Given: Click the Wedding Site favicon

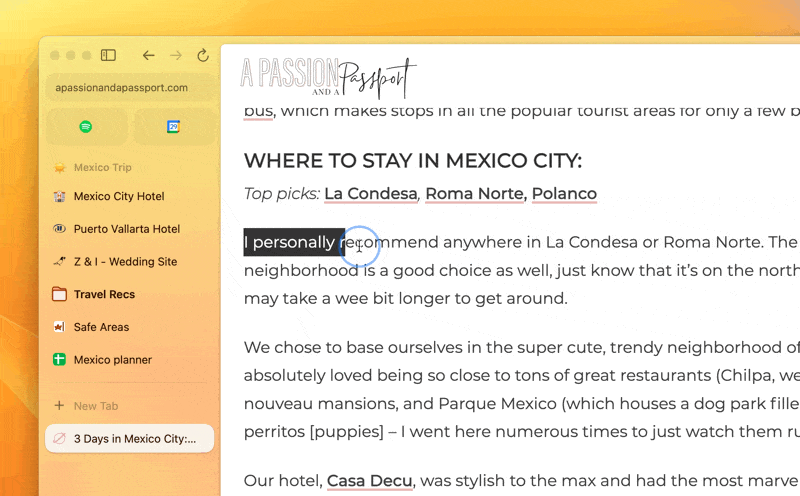Looking at the screenshot, I should click(x=60, y=261).
